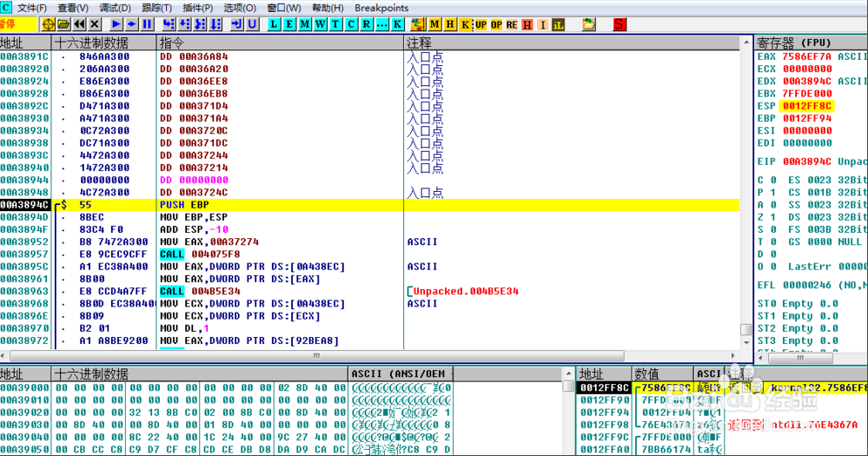Viewport: 868px width, 456px height.
Task: Open the Log window via L button
Action: (x=275, y=24)
